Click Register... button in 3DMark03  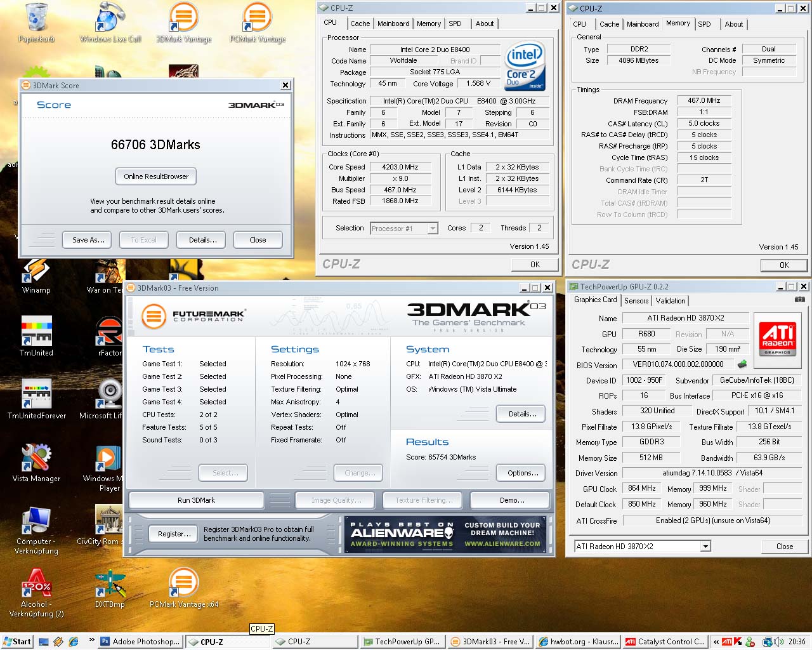(x=174, y=534)
